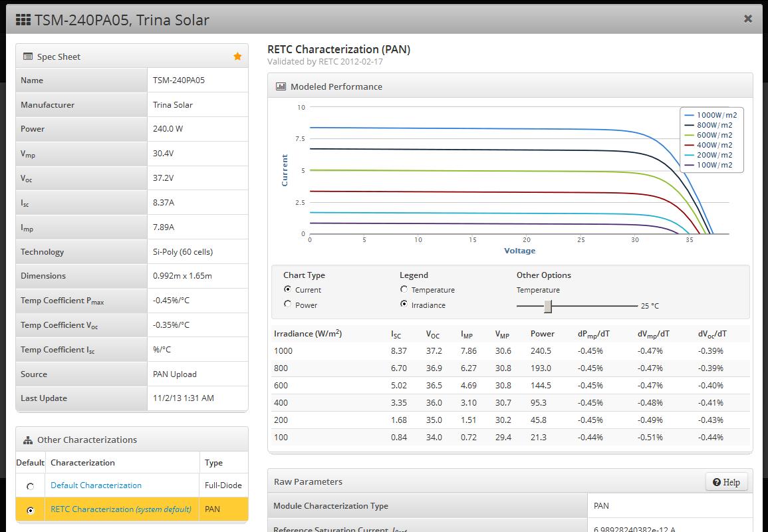Click the spec value 240.0 W
Viewport: 768px width, 532px height.
point(168,129)
